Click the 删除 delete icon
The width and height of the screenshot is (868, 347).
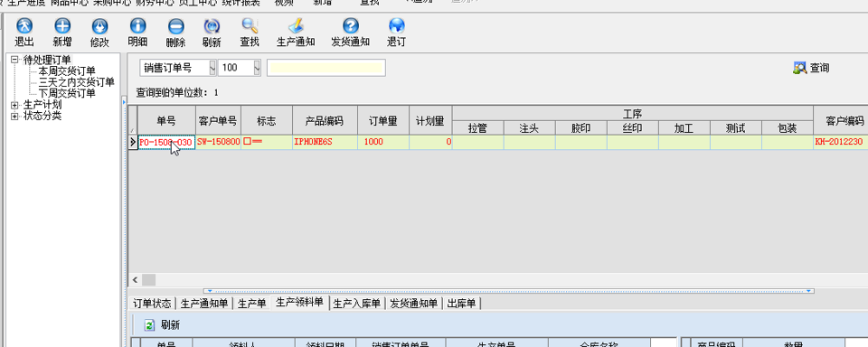175,26
